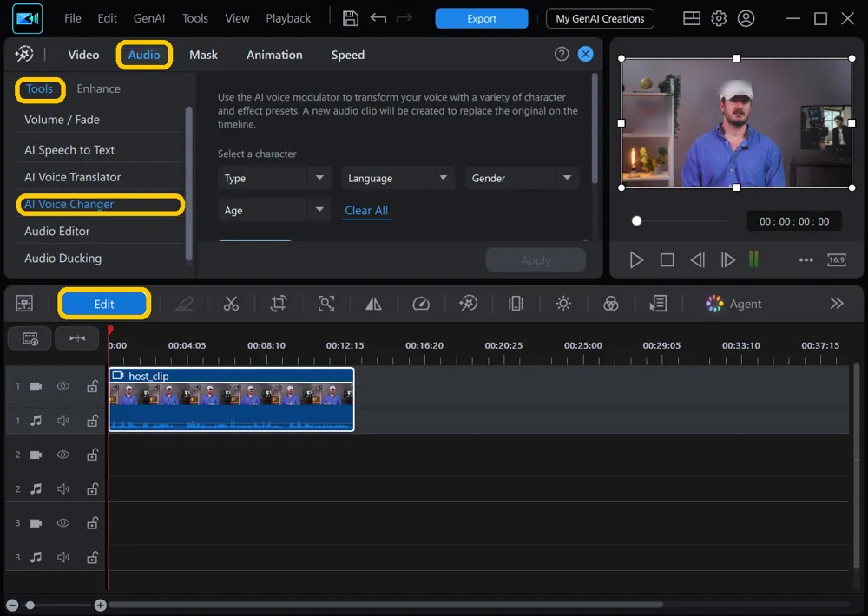The image size is (868, 616).
Task: Click the Clear All link
Action: click(366, 210)
